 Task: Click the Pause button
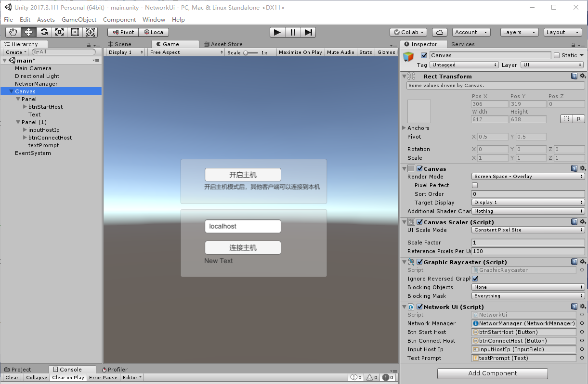point(293,32)
